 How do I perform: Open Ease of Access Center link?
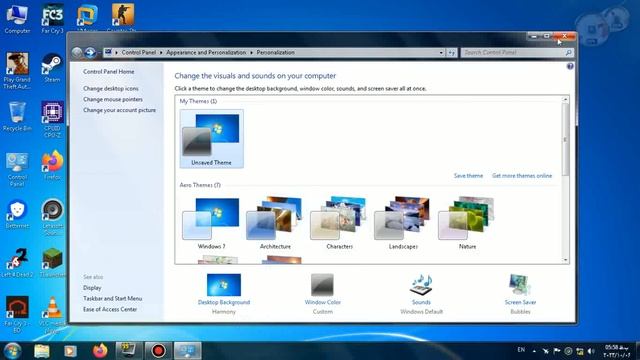pyautogui.click(x=110, y=309)
